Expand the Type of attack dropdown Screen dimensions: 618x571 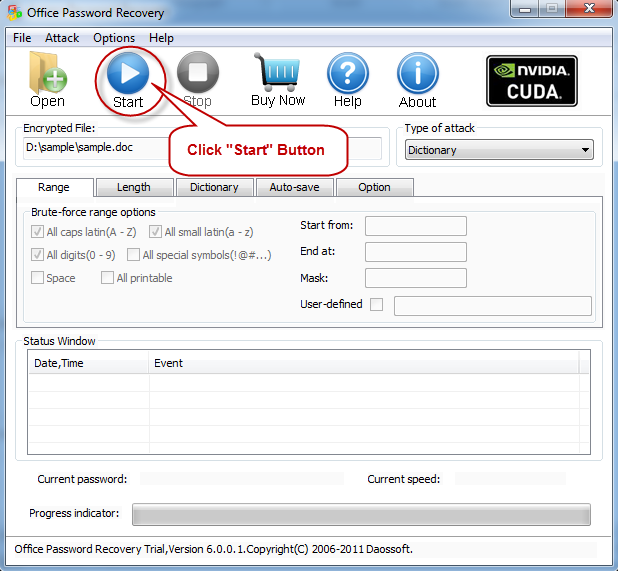tap(499, 150)
